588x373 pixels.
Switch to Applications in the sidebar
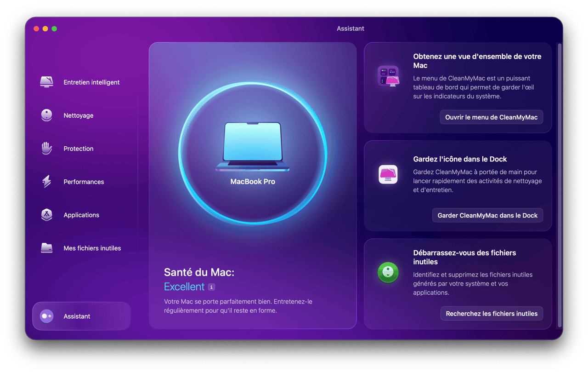point(82,215)
